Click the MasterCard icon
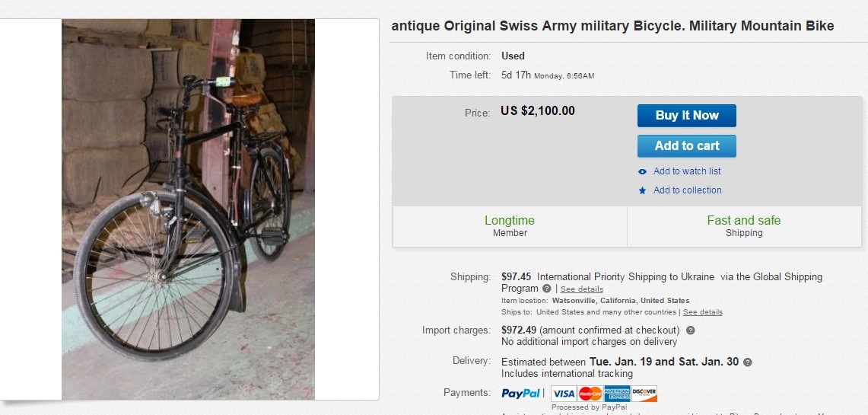 click(590, 394)
